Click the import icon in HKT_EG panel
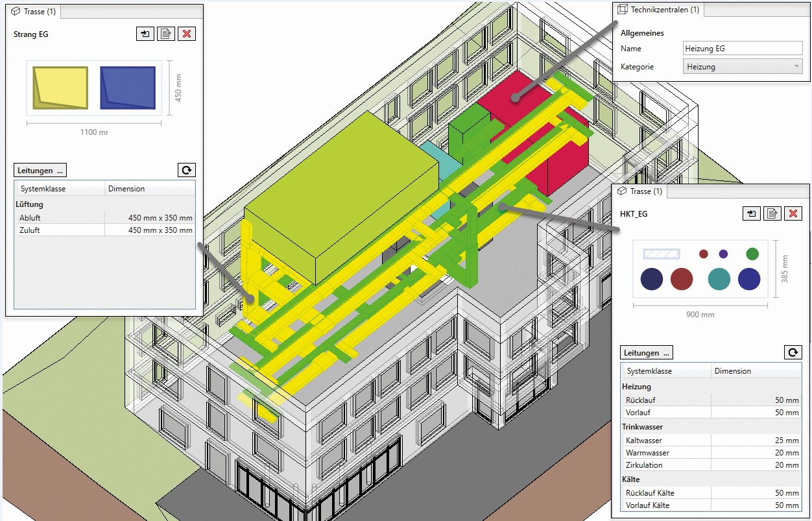Viewport: 812px width, 521px height. [751, 213]
